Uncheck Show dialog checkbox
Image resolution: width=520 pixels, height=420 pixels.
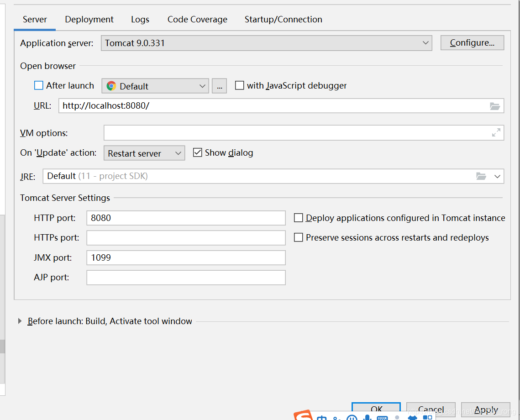click(197, 152)
